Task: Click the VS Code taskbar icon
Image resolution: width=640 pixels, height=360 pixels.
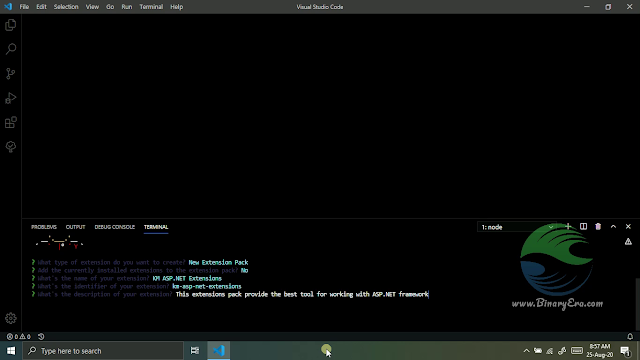Action: (x=219, y=351)
